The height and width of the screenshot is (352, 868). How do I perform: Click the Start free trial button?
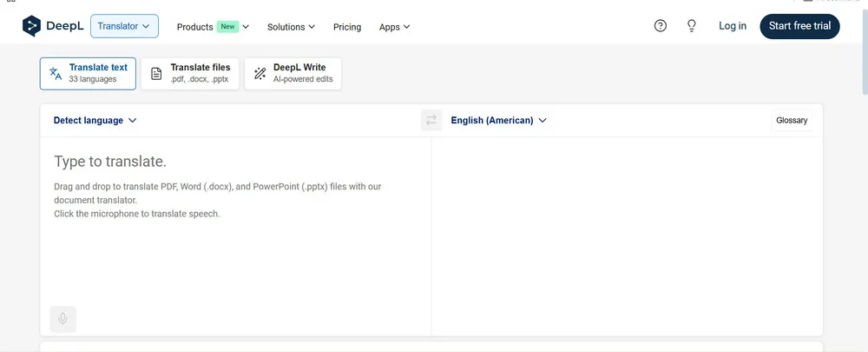coord(799,26)
